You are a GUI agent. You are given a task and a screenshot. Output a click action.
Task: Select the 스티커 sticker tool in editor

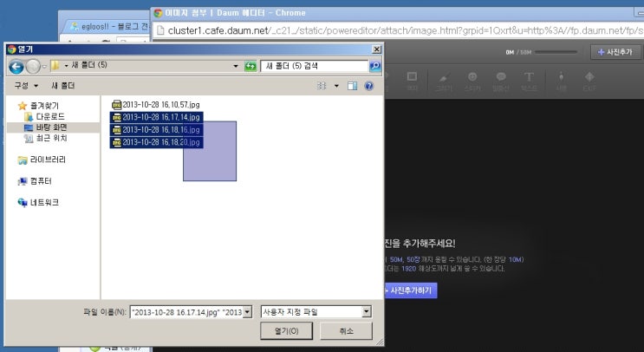pos(472,81)
